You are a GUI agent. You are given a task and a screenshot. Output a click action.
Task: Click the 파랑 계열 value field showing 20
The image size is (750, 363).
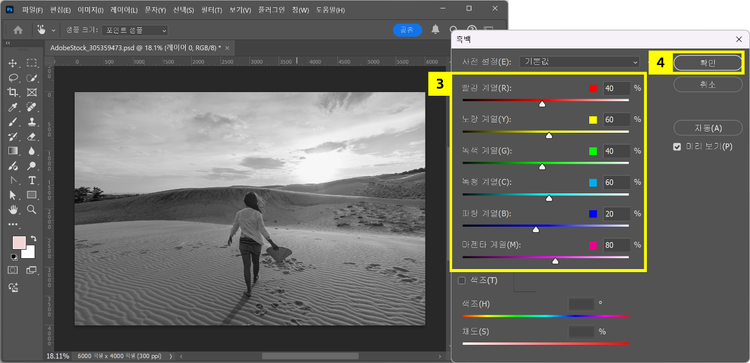pyautogui.click(x=616, y=214)
